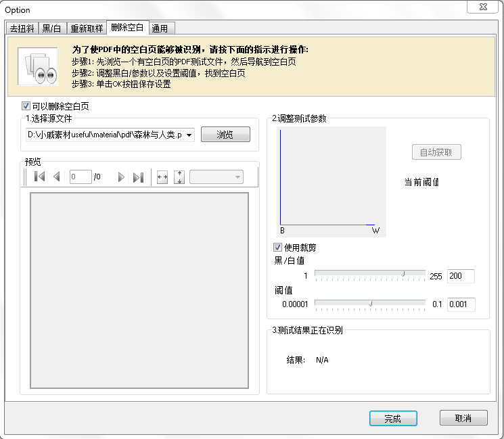Go to first page in preview toolbar
The image size is (504, 439).
click(39, 177)
